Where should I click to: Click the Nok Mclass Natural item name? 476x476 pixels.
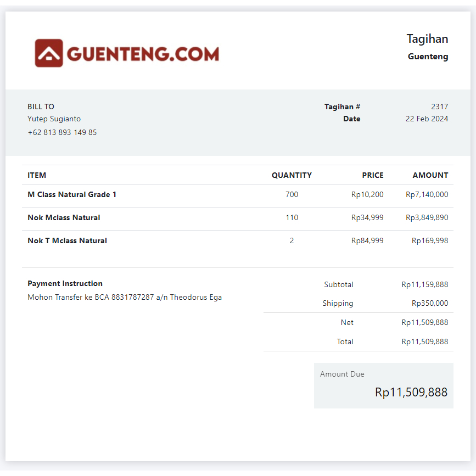(64, 217)
